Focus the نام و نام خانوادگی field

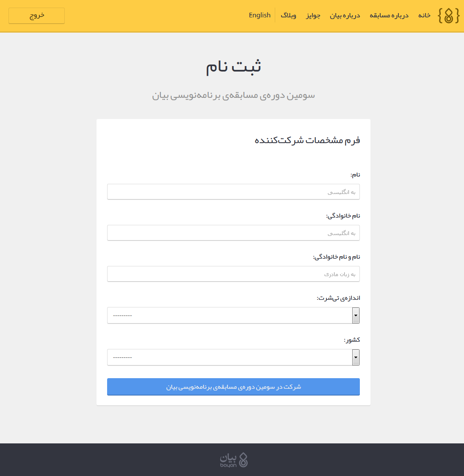tap(233, 274)
